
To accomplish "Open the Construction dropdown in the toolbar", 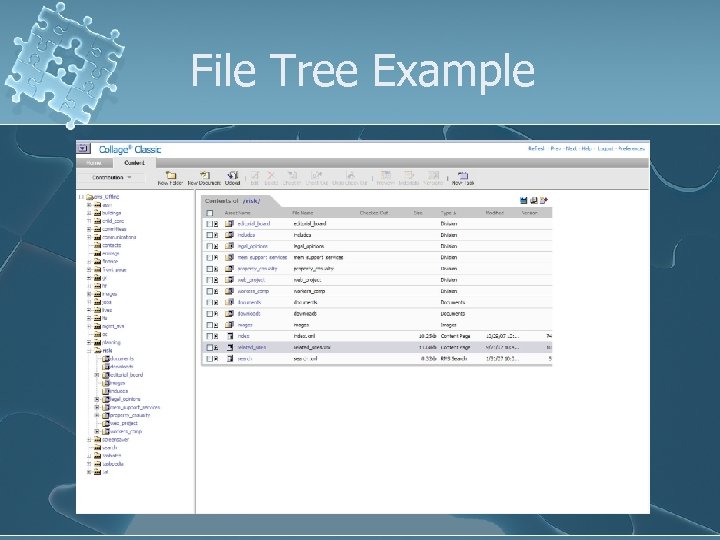I will pos(111,177).
